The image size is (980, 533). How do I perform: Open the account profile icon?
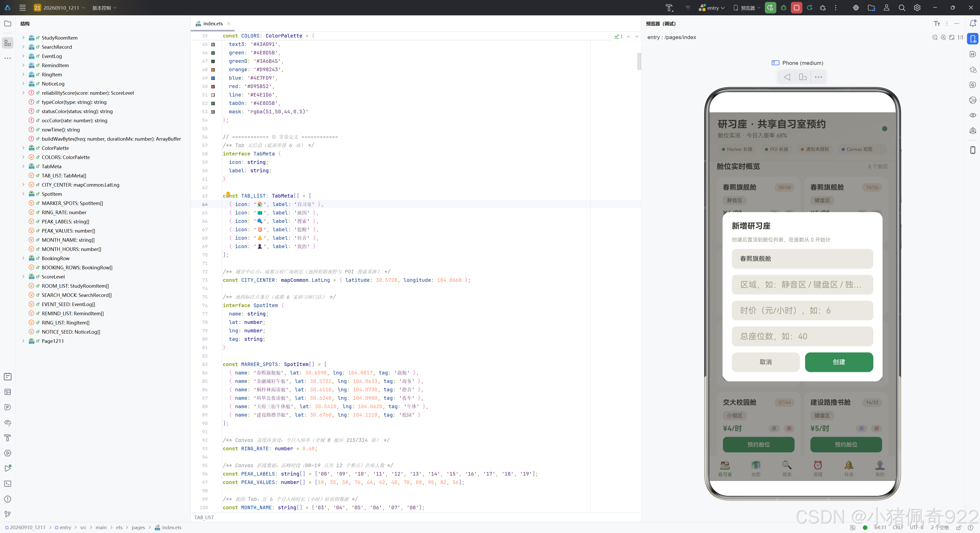tap(886, 8)
